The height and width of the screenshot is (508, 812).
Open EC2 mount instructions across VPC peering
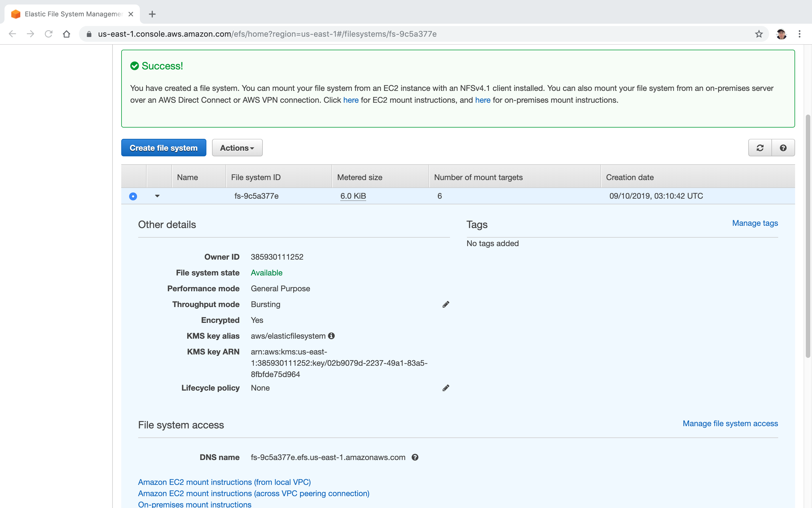[x=254, y=494]
